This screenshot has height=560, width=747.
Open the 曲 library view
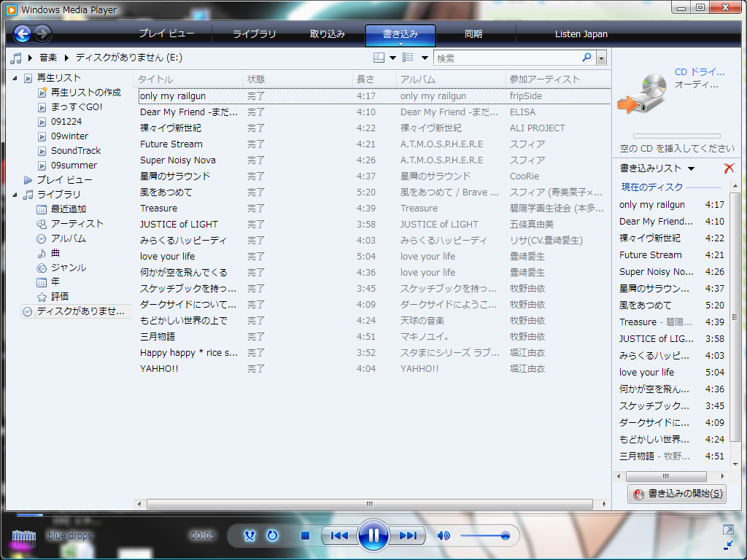coord(55,253)
